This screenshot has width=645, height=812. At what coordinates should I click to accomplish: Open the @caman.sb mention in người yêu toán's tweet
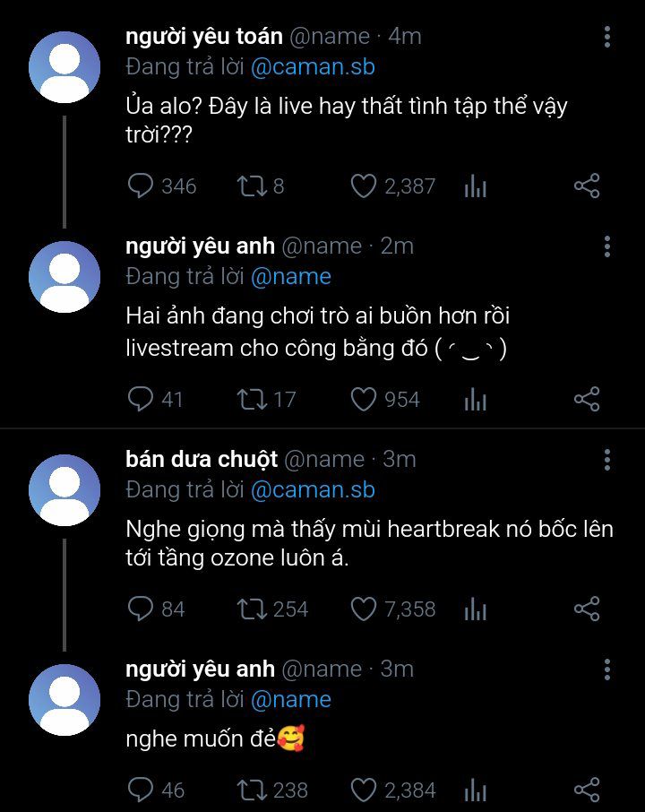tap(312, 66)
